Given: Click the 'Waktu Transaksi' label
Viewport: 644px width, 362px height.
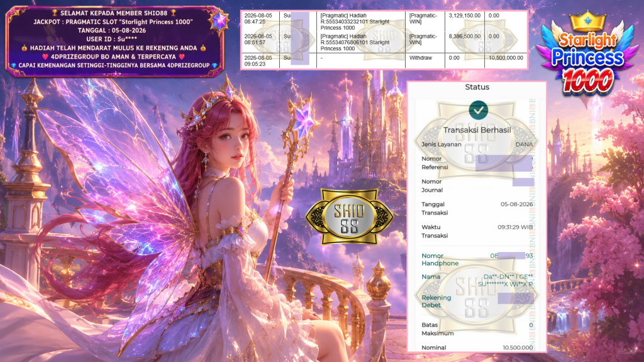Looking at the screenshot, I should click(x=435, y=231).
